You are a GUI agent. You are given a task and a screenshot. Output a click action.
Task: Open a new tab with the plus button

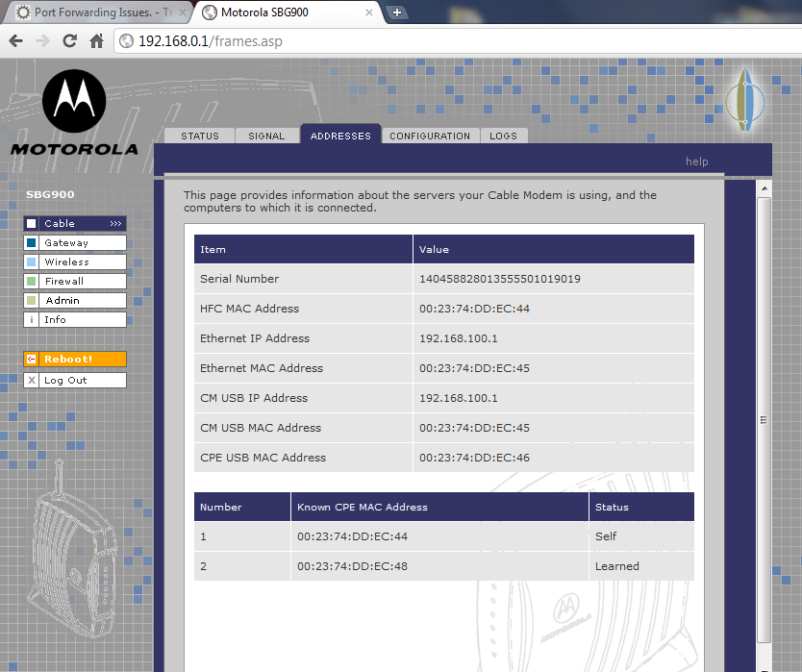(x=397, y=12)
